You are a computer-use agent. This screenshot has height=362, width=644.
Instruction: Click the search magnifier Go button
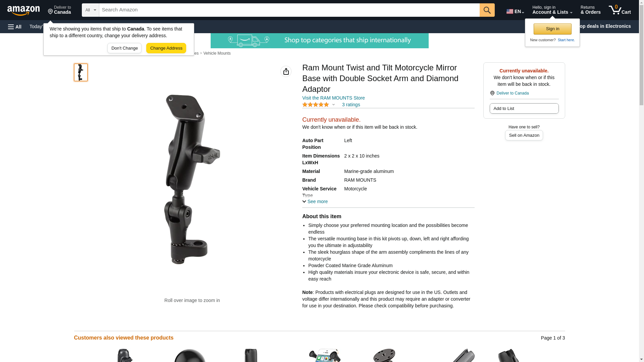tap(487, 10)
